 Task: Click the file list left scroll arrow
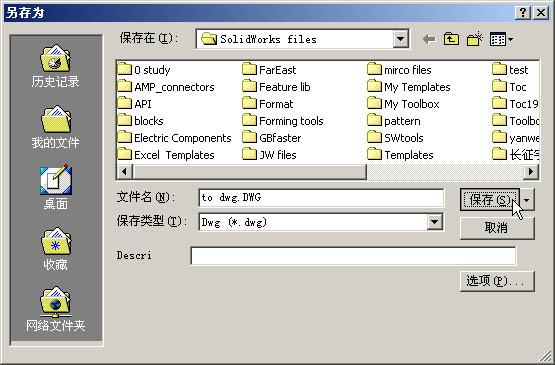[124, 172]
